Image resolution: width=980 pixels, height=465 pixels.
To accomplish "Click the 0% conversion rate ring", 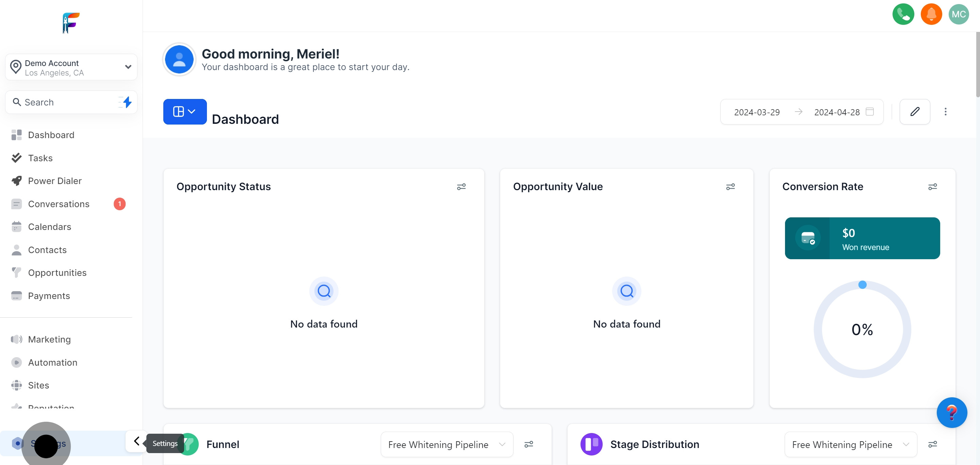I will click(862, 329).
